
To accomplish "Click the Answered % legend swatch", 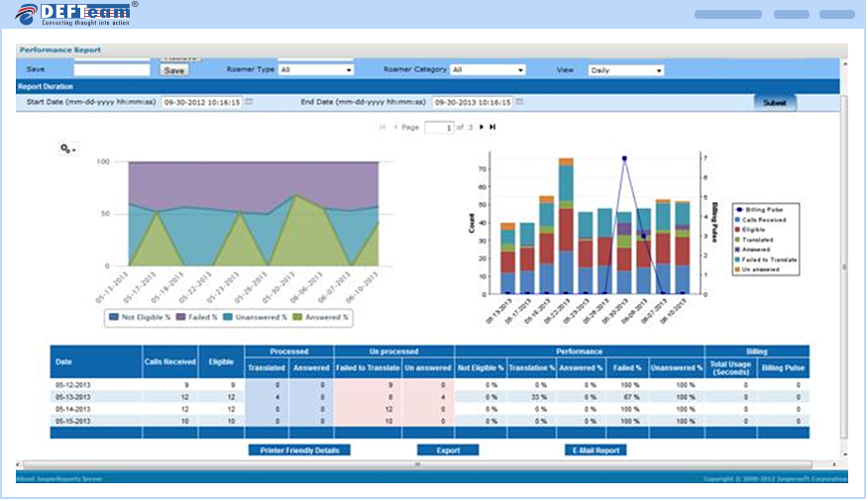I will click(x=298, y=317).
